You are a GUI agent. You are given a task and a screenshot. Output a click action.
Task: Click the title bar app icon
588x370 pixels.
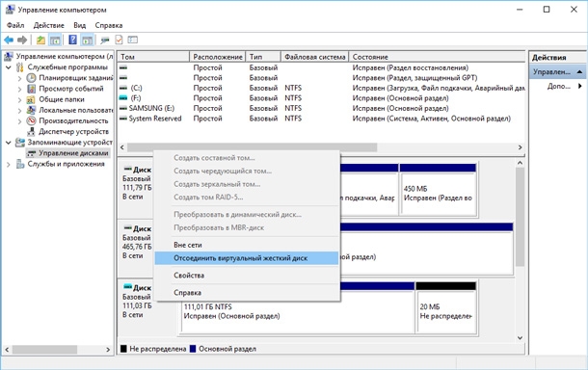tap(11, 10)
